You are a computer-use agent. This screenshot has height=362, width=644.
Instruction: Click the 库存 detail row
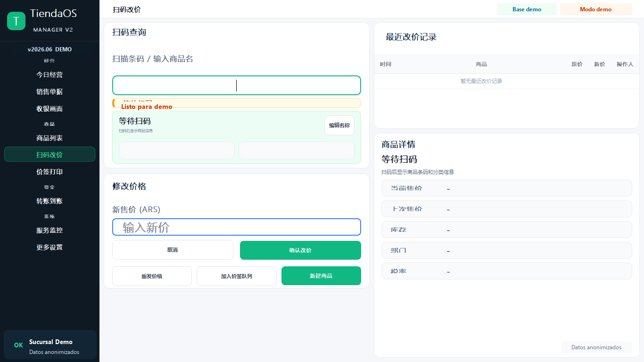(507, 230)
